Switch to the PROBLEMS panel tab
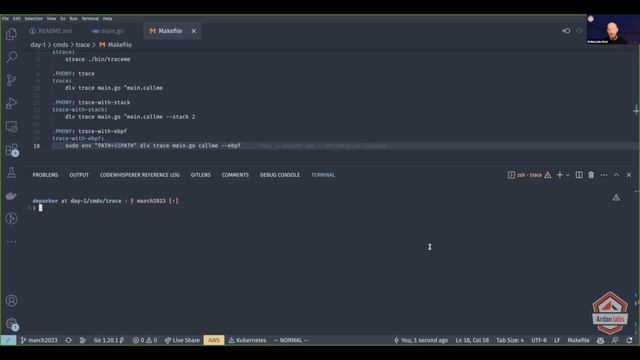 tap(45, 175)
